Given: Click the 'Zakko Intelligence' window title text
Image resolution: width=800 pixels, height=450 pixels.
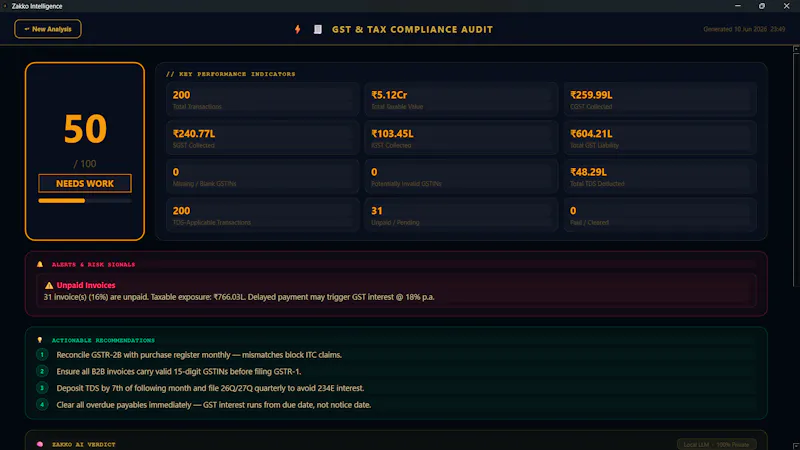Looking at the screenshot, I should pos(37,6).
